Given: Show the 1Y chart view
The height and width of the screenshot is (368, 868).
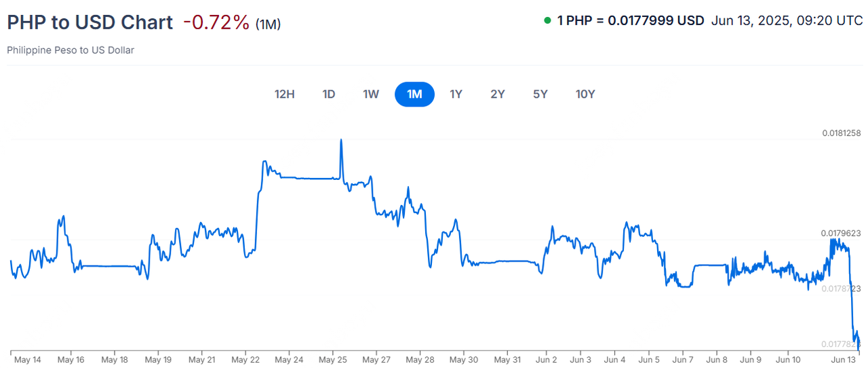Looking at the screenshot, I should tap(456, 94).
